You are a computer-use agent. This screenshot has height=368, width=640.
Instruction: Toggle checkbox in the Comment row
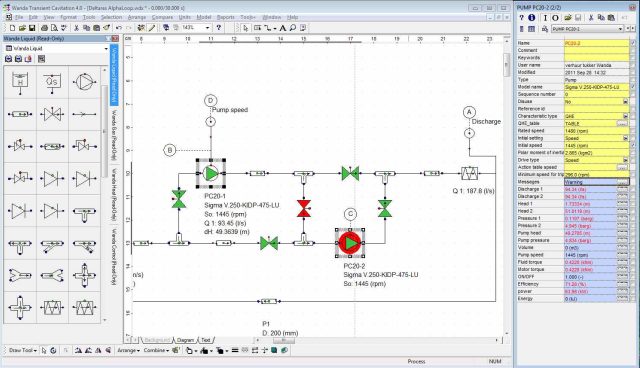click(633, 50)
